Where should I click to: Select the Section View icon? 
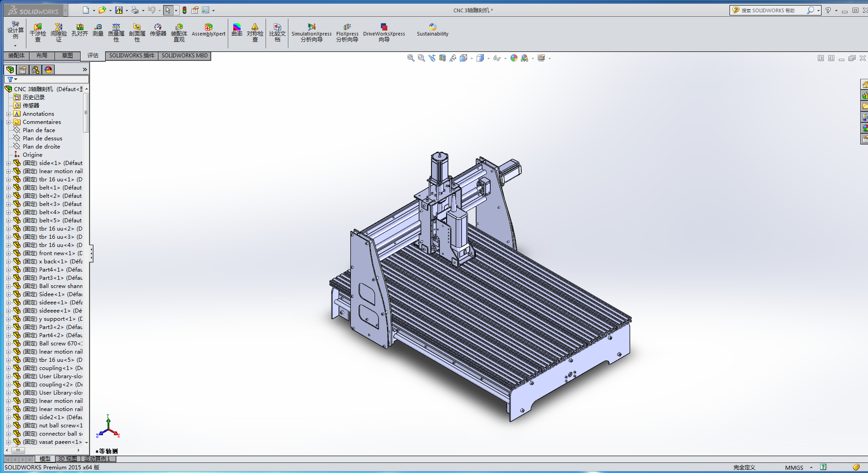click(442, 58)
